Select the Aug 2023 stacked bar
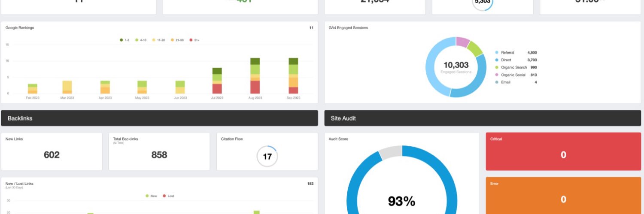Image resolution: width=644 pixels, height=214 pixels. pyautogui.click(x=255, y=75)
